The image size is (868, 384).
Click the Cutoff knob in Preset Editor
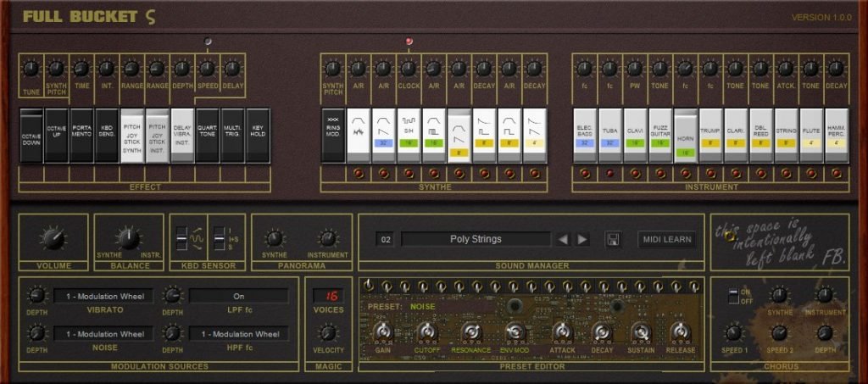tap(427, 332)
